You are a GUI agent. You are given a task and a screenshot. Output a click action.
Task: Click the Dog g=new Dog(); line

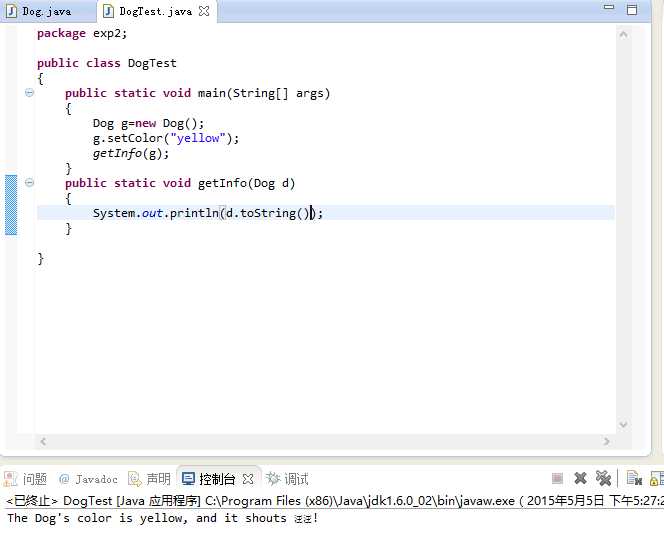click(x=148, y=123)
